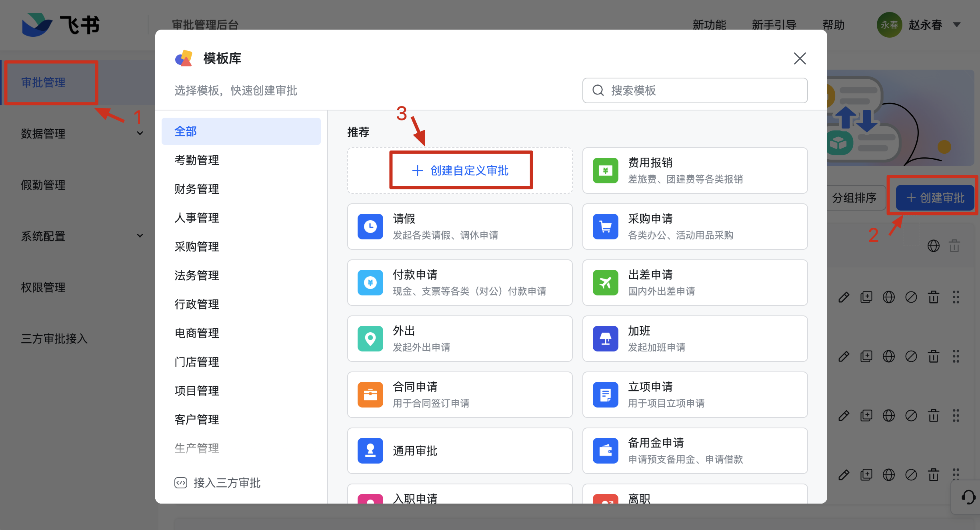Click the 合同申请 briefcase icon
Image resolution: width=980 pixels, height=530 pixels.
[x=370, y=395]
